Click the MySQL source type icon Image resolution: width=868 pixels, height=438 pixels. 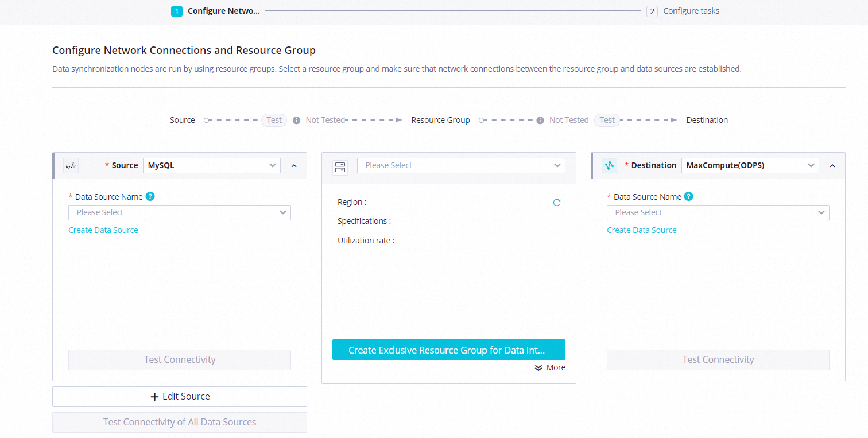[71, 166]
